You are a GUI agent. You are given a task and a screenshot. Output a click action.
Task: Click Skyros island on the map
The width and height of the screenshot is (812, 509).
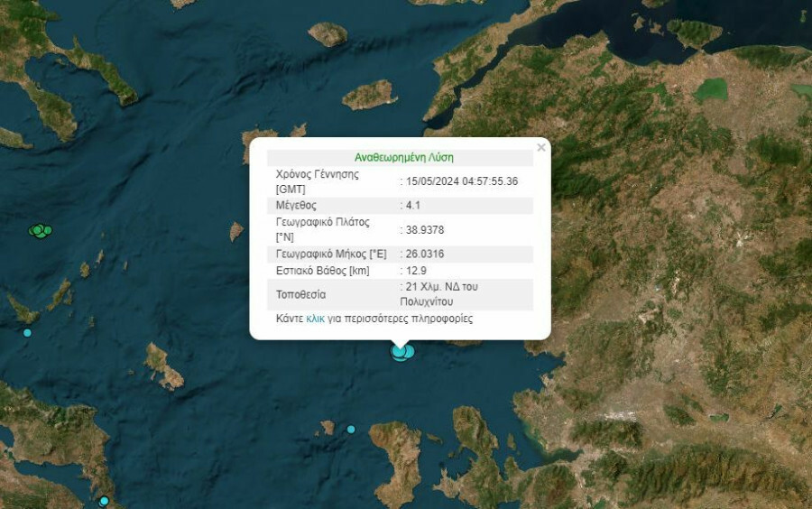tap(162, 366)
